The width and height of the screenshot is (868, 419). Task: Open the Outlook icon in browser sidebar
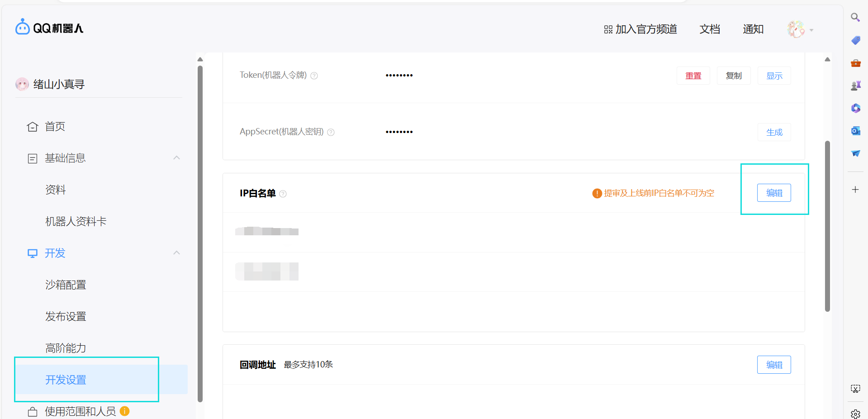(x=855, y=131)
